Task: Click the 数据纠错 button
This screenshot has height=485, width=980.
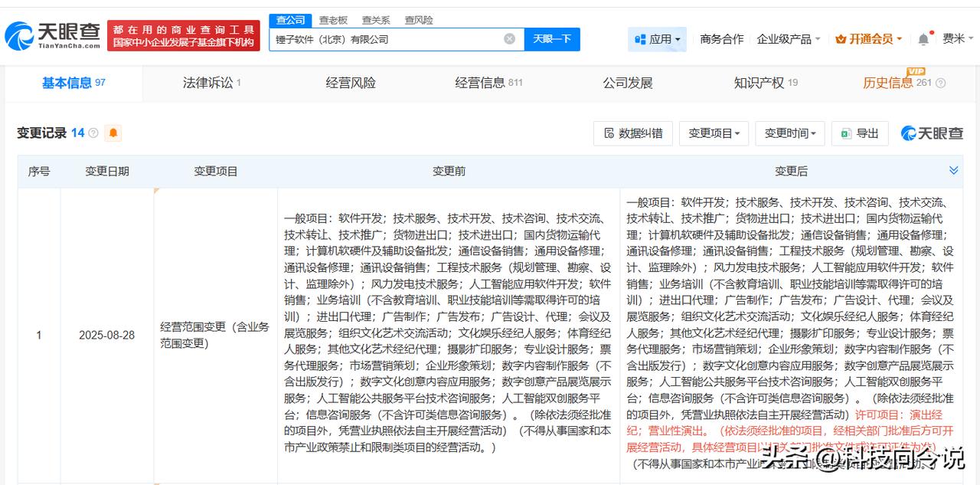Action: (x=633, y=133)
